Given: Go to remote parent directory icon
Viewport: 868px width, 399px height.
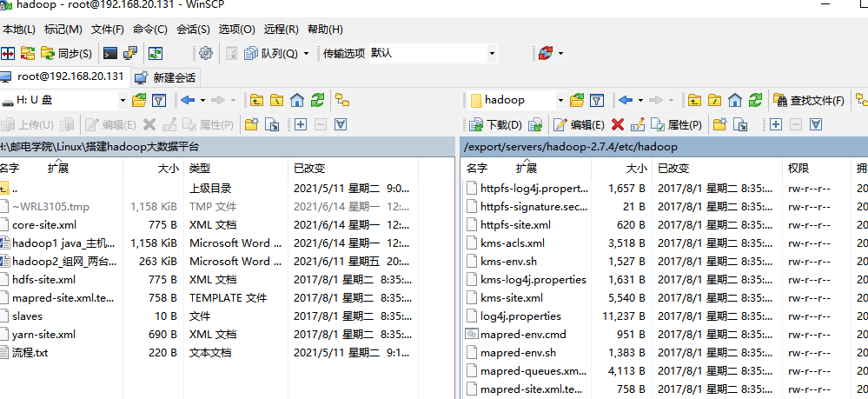Looking at the screenshot, I should coord(694,100).
